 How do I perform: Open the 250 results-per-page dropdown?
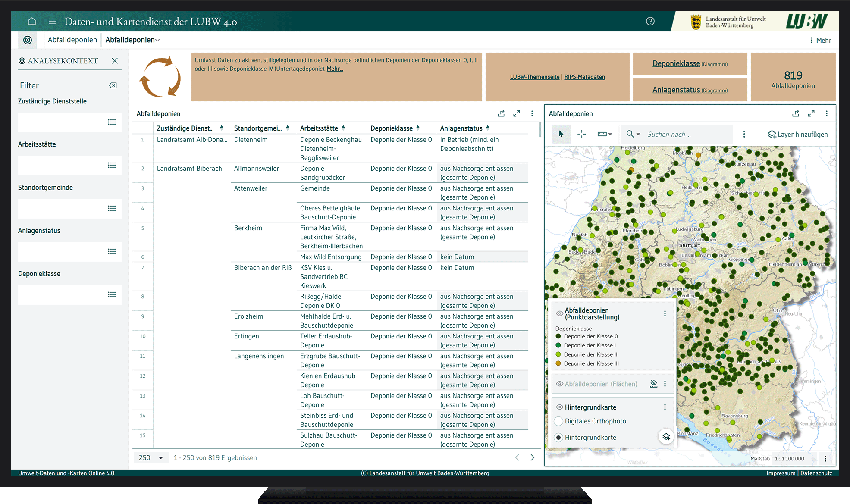click(151, 457)
